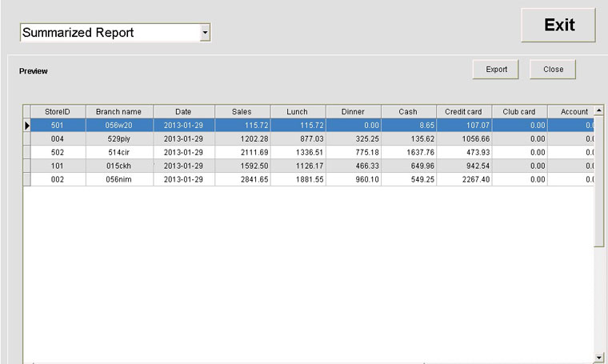Click the Date column header
Screen dimensions: 608x364
coord(184,112)
